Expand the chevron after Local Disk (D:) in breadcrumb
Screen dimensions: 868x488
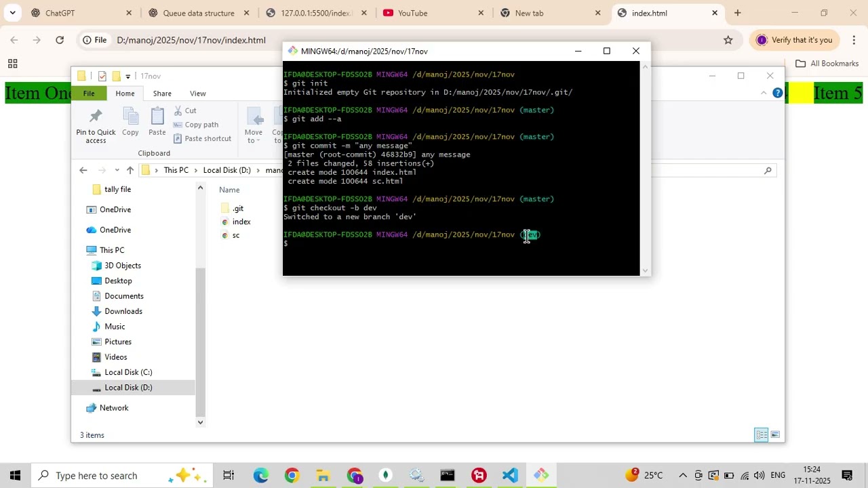(258, 170)
